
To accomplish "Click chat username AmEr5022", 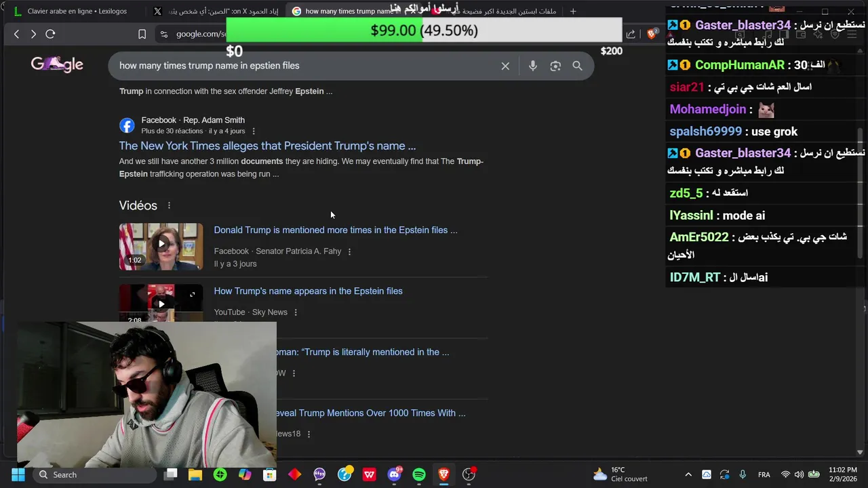I will coord(698,237).
